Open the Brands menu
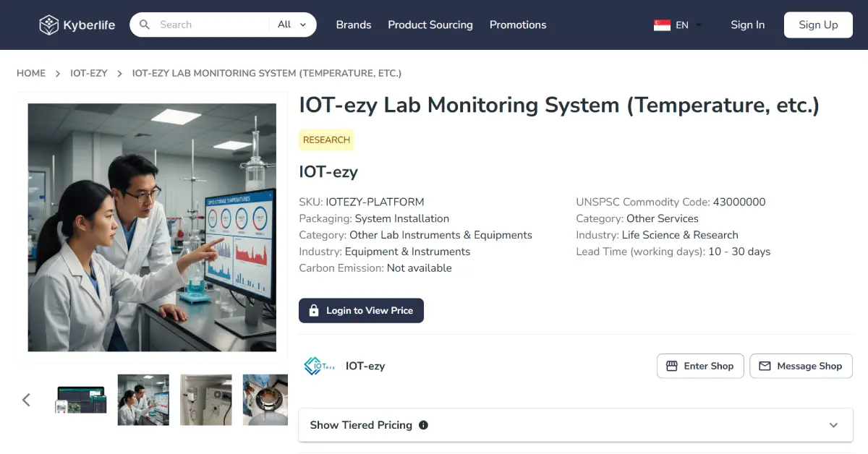Screen dimensions: 868x454 pyautogui.click(x=353, y=25)
